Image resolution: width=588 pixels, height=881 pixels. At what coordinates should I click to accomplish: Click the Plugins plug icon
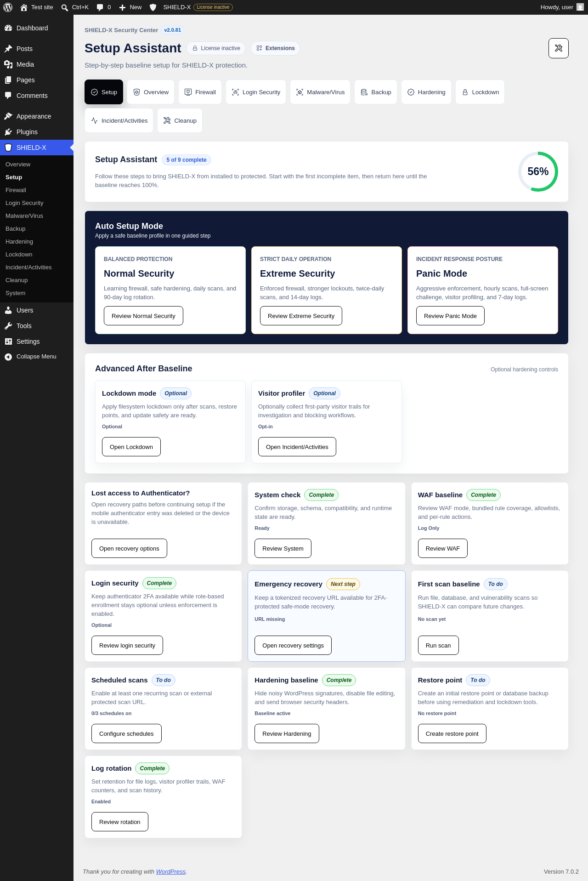click(8, 132)
